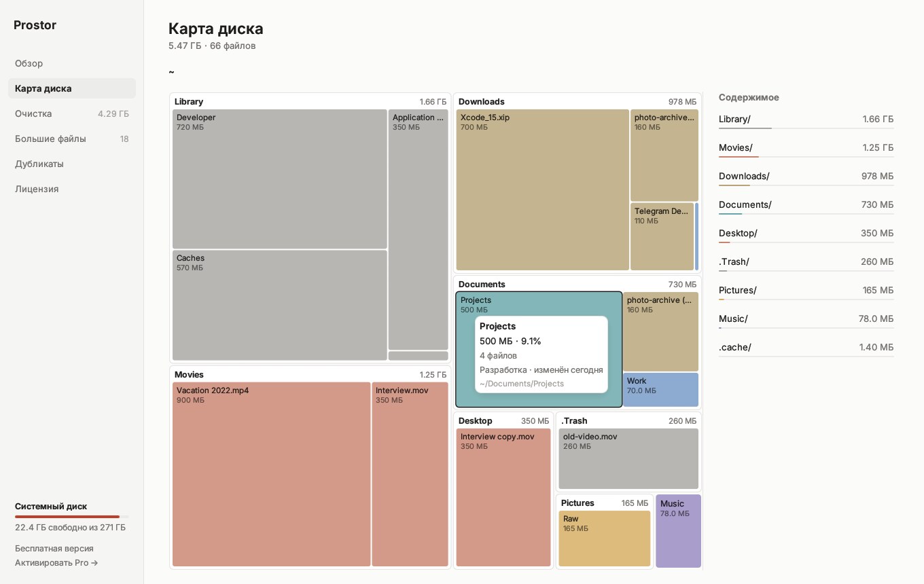Click Interview.mov tile in Movies
924x584 pixels.
[410, 474]
